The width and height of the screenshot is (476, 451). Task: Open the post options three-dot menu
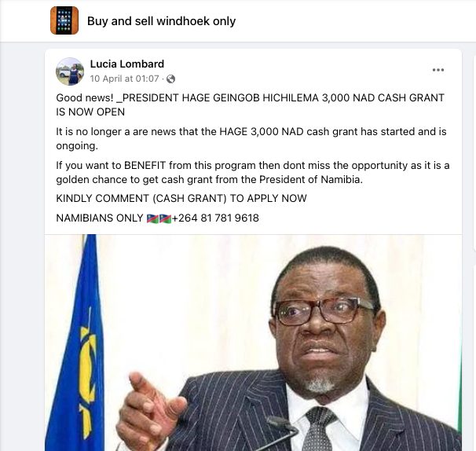[x=438, y=70]
